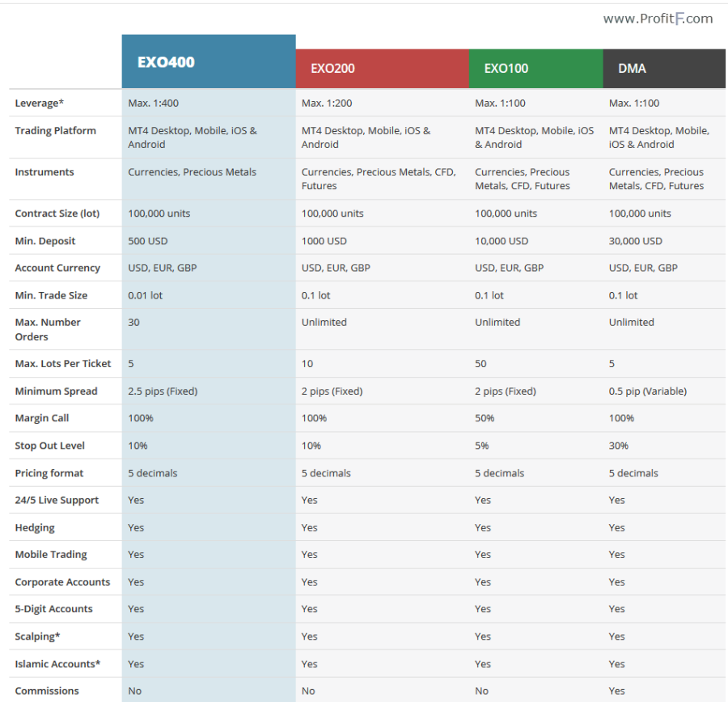The image size is (728, 702).
Task: Click the Leverage* row label
Action: 40,103
